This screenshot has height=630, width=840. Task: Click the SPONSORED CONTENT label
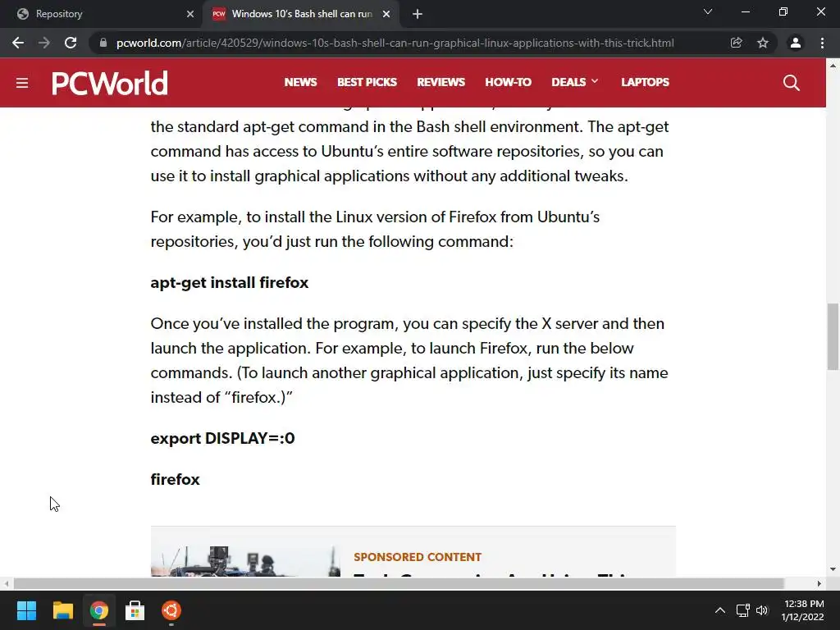click(418, 557)
